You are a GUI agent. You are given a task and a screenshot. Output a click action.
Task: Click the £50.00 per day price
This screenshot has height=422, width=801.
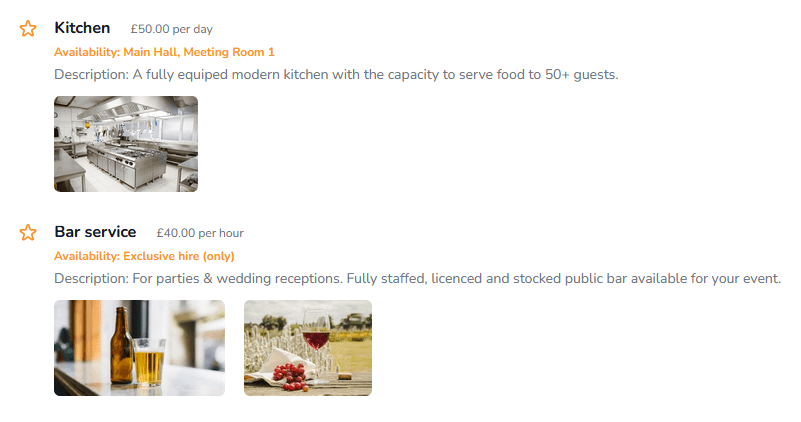click(x=171, y=29)
